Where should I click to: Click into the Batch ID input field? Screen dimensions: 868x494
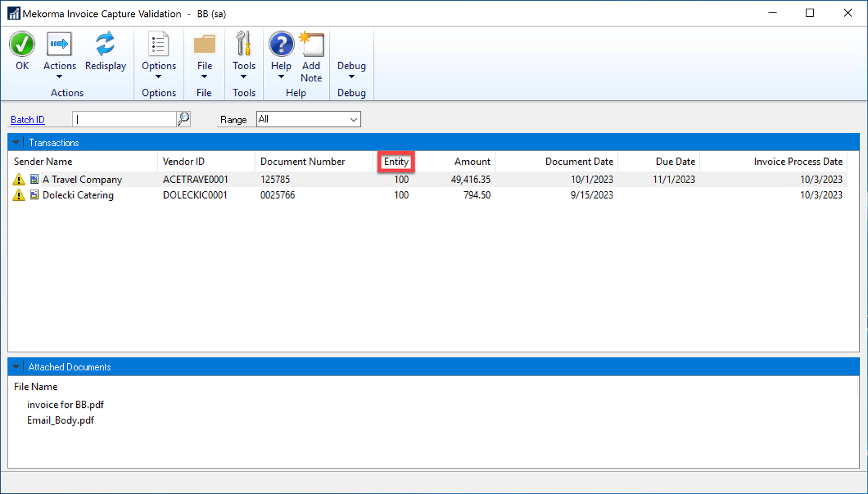(x=124, y=119)
